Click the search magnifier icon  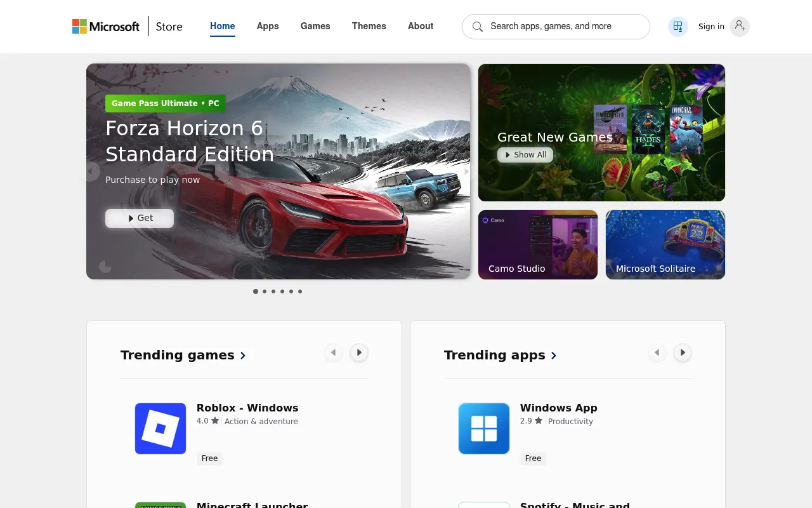click(478, 27)
